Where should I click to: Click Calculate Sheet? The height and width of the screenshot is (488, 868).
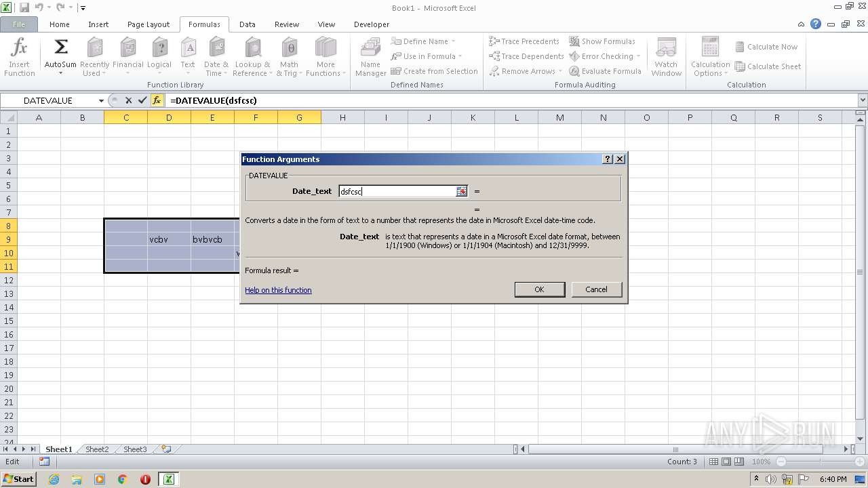[768, 66]
